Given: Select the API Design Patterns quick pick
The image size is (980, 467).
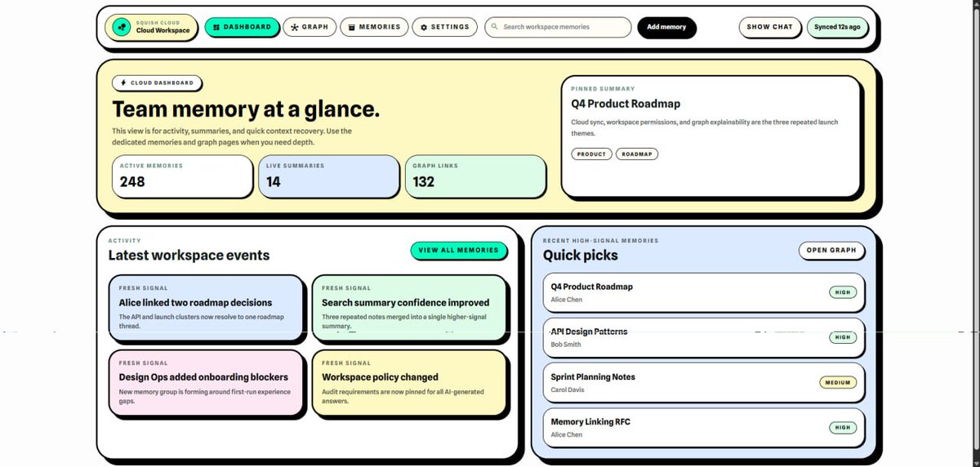Looking at the screenshot, I should [x=704, y=337].
